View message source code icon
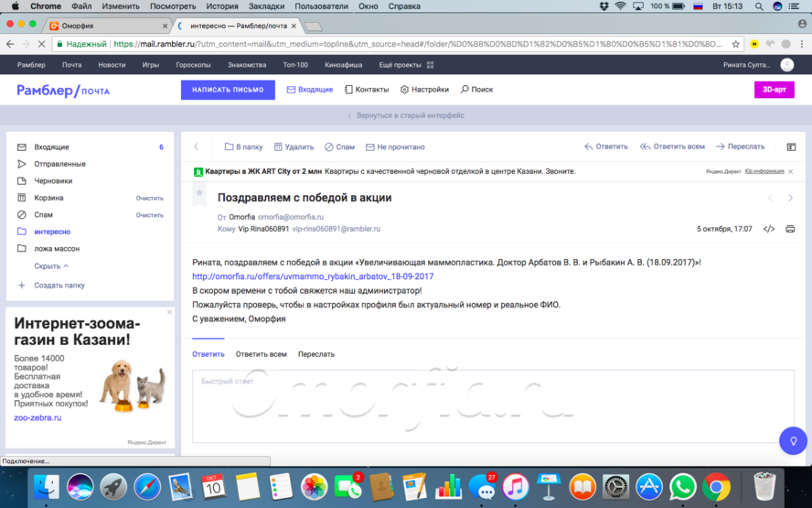The height and width of the screenshot is (508, 812). [x=769, y=229]
